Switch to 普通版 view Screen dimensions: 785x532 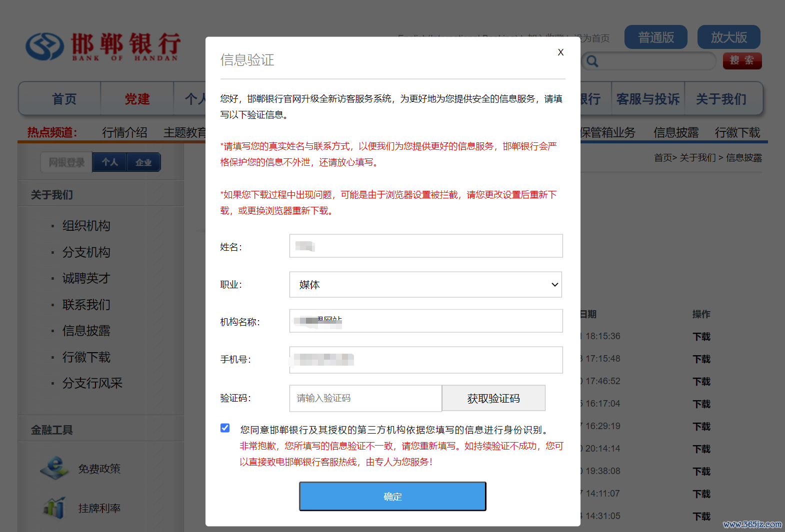coord(655,37)
